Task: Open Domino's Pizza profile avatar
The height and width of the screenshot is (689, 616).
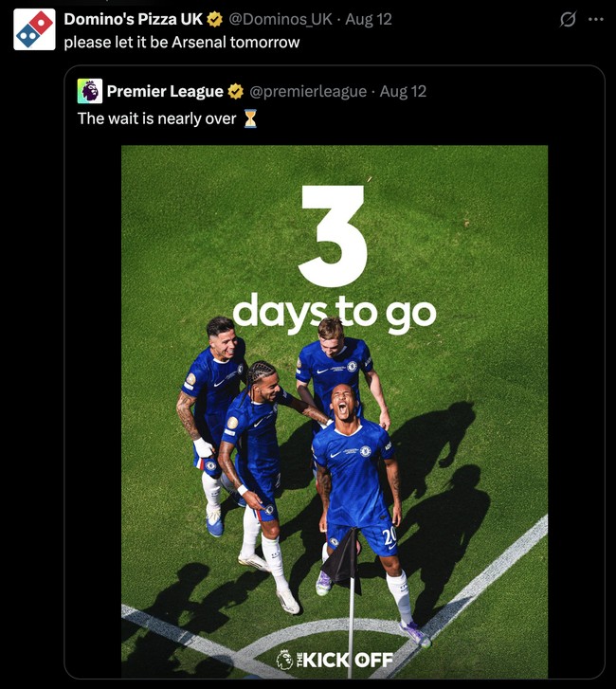Action: click(x=34, y=29)
